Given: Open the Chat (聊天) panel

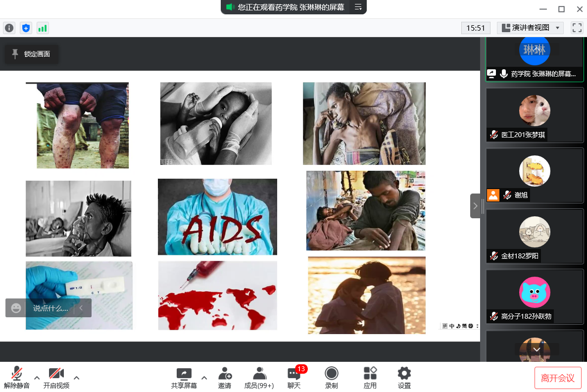Looking at the screenshot, I should coord(294,378).
